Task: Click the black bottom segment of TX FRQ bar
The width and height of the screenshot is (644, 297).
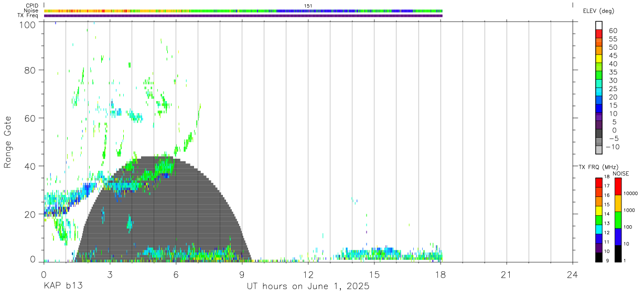Action: (599, 257)
